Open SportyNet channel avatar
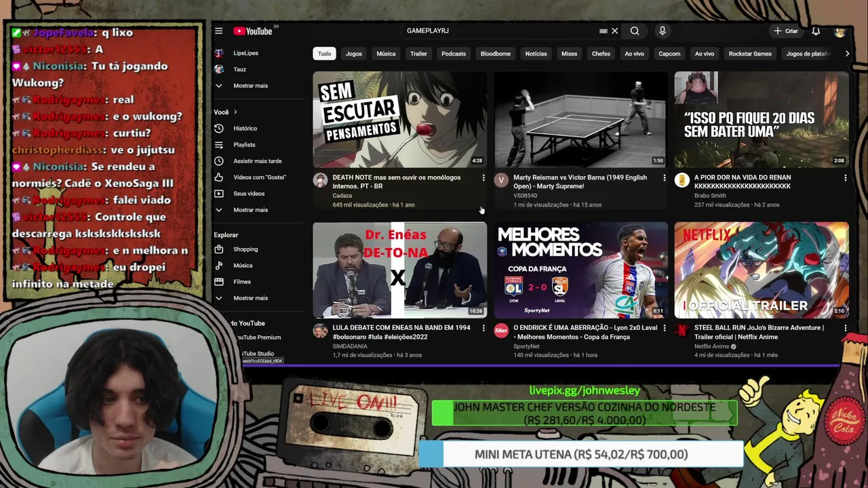 click(501, 331)
